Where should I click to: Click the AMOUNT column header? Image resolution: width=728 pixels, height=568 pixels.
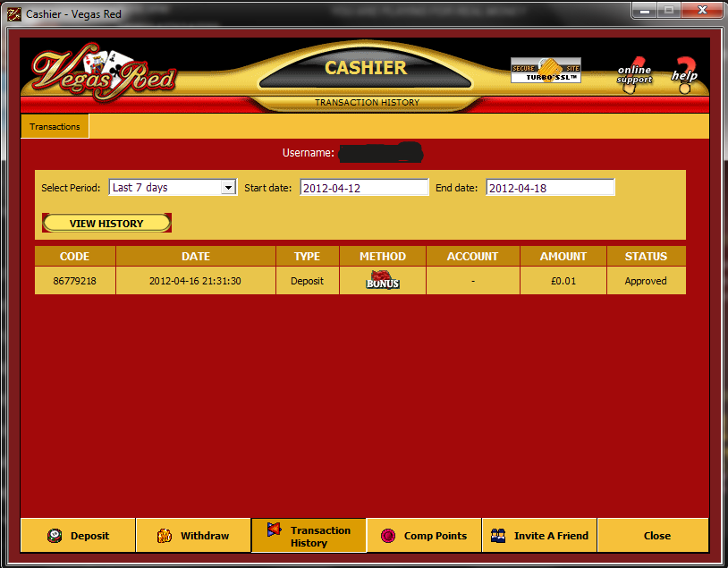(563, 257)
